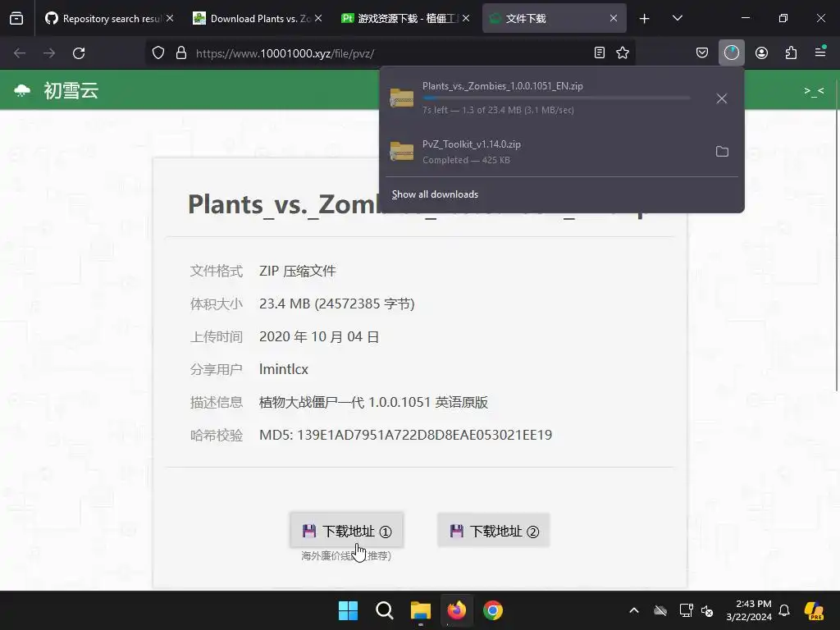This screenshot has width=840, height=630.
Task: Click the 初雪云 cloud logo icon
Action: (22, 90)
